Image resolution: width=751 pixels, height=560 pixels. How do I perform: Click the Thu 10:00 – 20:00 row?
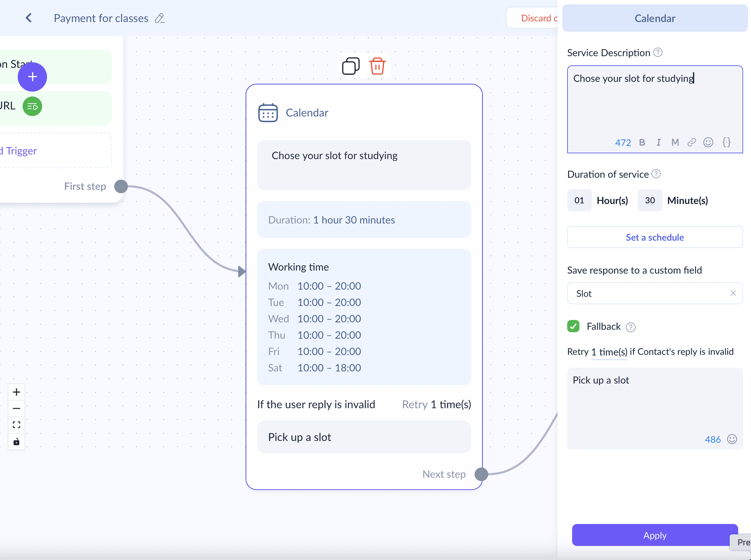tap(314, 335)
